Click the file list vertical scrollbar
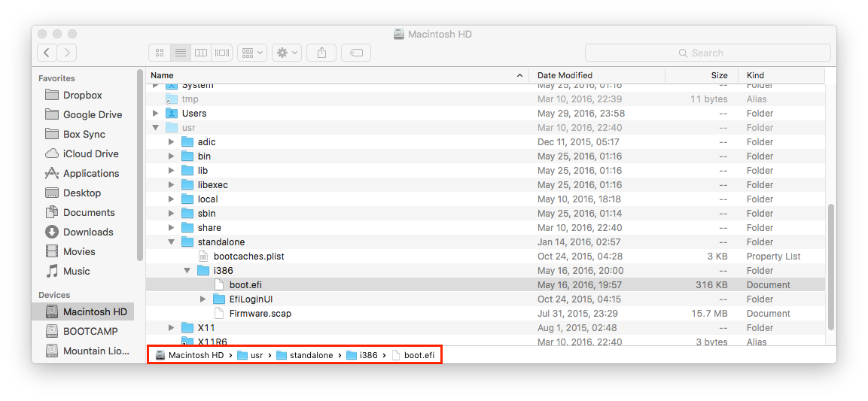The height and width of the screenshot is (401, 868). pyautogui.click(x=831, y=266)
